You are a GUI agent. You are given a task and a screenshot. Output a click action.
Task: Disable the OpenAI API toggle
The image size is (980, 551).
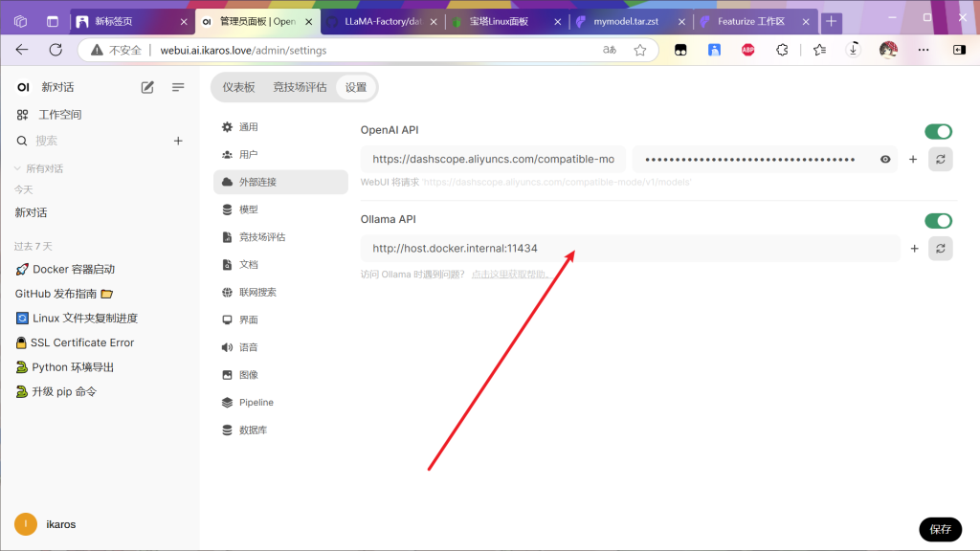tap(938, 132)
